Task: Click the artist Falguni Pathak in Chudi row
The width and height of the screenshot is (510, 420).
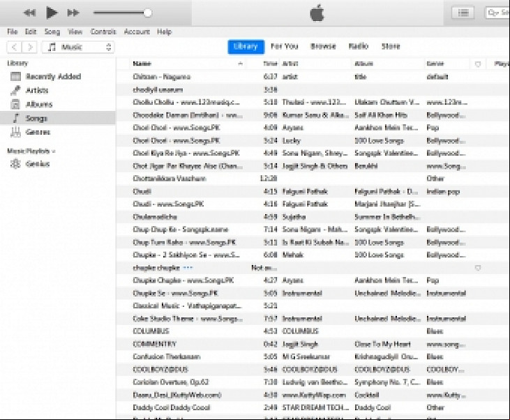Action: click(x=305, y=191)
